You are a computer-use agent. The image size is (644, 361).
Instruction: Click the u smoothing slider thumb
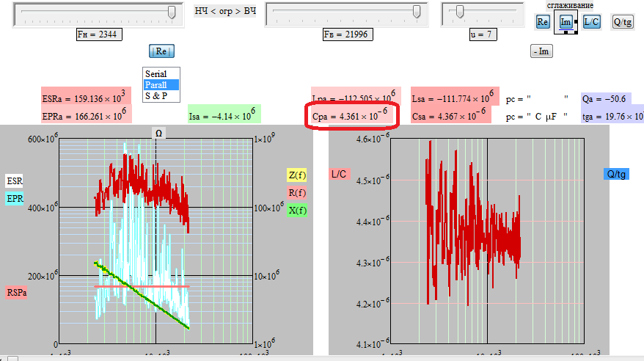[x=460, y=12]
